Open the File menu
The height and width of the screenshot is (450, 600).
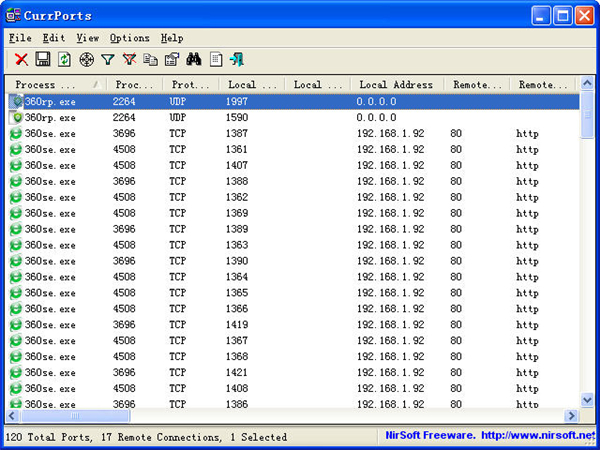coord(20,38)
